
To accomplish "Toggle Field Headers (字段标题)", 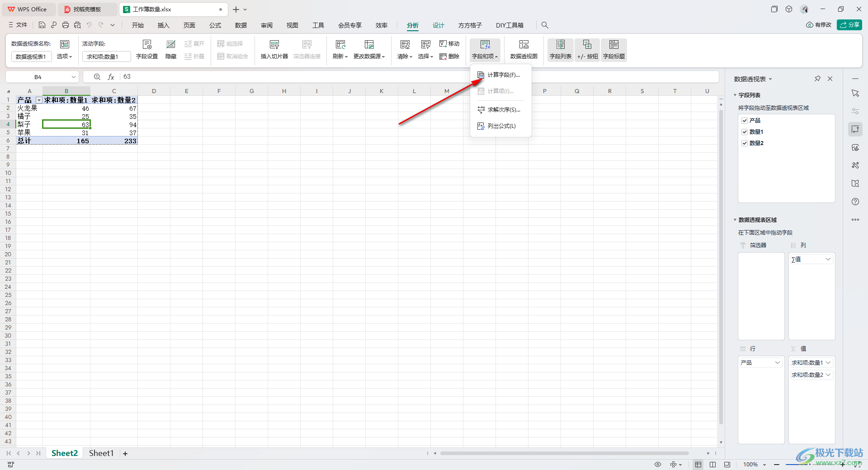I will (613, 50).
